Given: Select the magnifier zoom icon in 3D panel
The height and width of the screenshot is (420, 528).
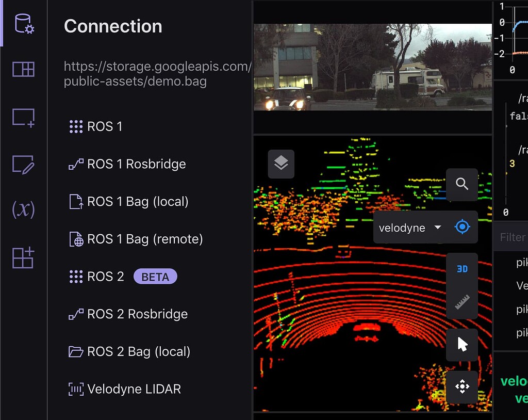Looking at the screenshot, I should [x=462, y=184].
